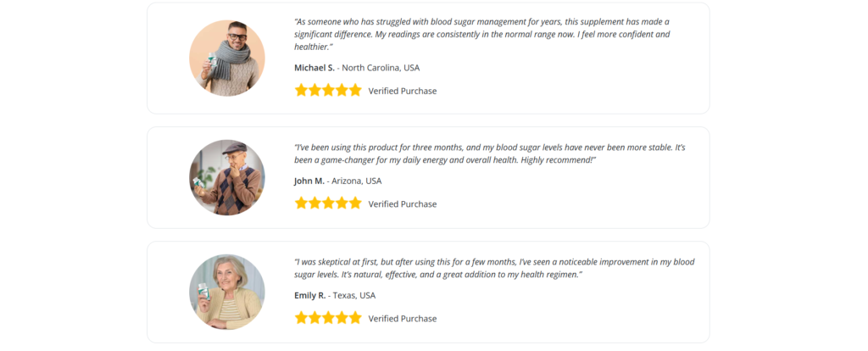868x351 pixels.
Task: Click the third star in Michael's rating
Action: pyautogui.click(x=328, y=90)
